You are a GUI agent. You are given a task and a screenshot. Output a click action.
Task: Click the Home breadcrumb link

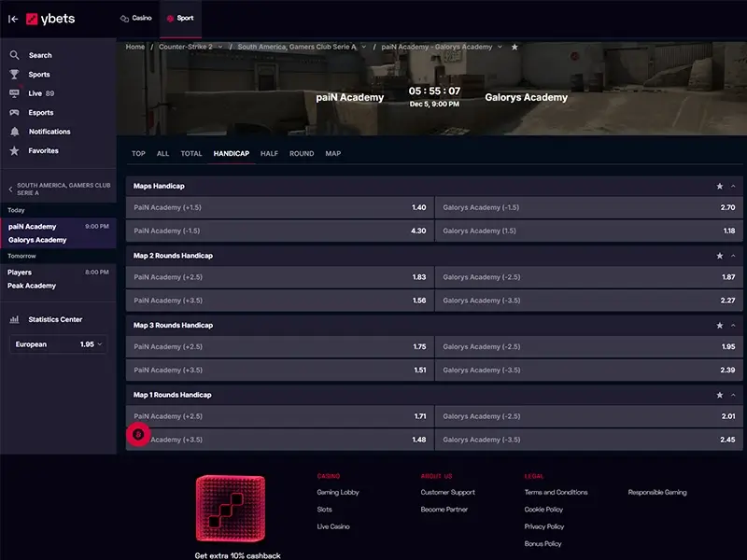(135, 47)
